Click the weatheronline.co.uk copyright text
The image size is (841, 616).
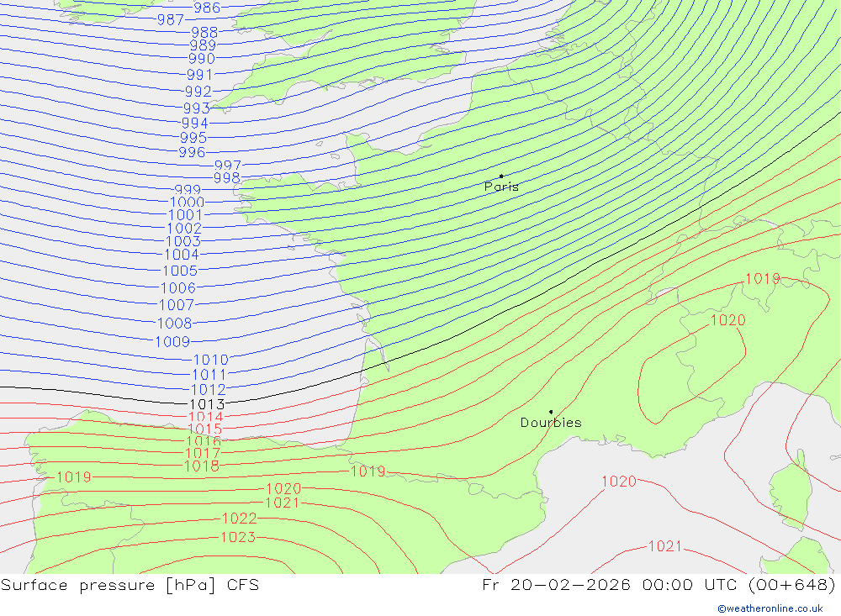[x=770, y=608]
